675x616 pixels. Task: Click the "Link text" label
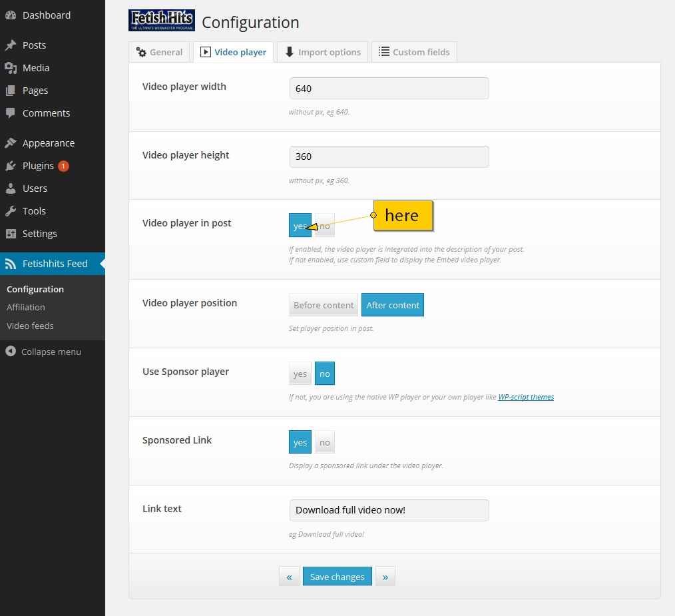tap(162, 509)
